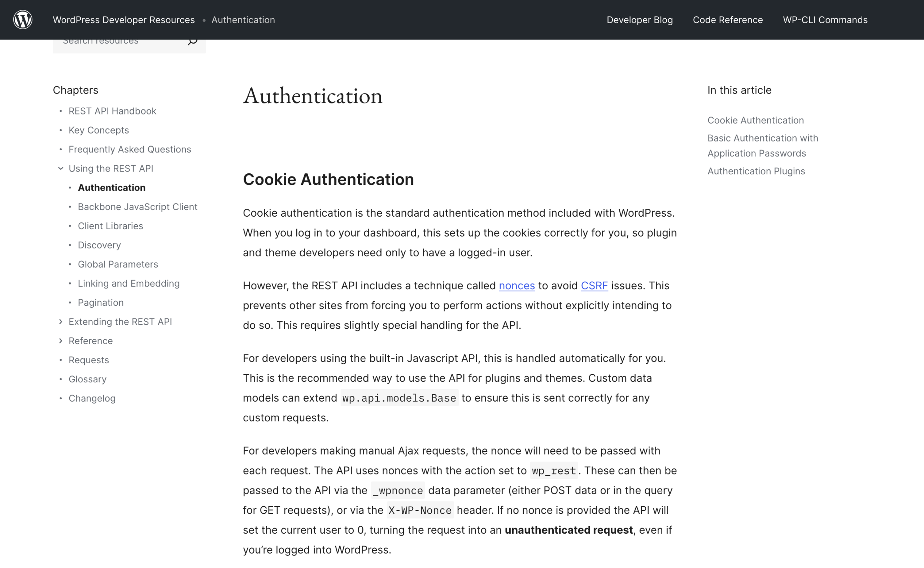Screen dimensions: 924x568
Task: Expand the Reference chapter
Action: [x=60, y=341]
